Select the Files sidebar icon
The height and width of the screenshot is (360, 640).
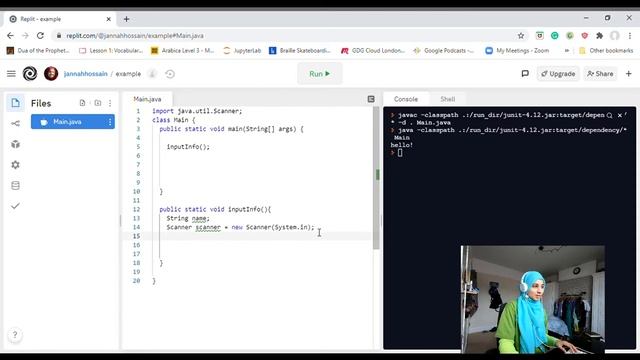16,103
